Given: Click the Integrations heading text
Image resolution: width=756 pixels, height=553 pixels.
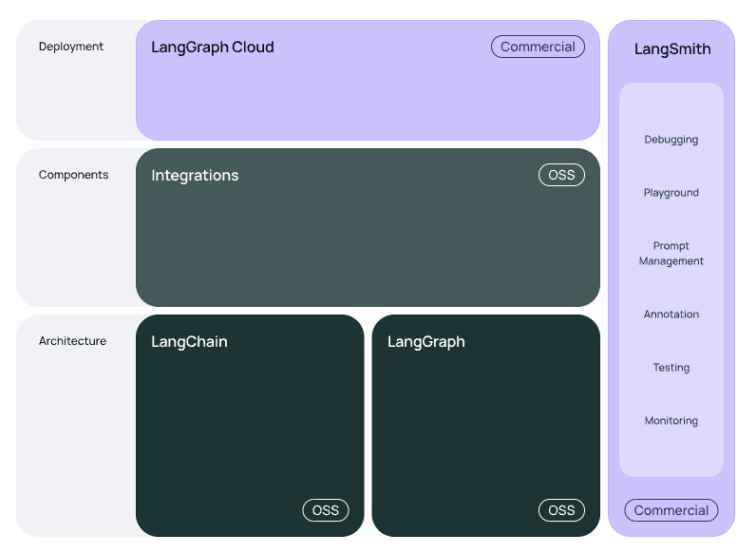Looking at the screenshot, I should click(195, 176).
